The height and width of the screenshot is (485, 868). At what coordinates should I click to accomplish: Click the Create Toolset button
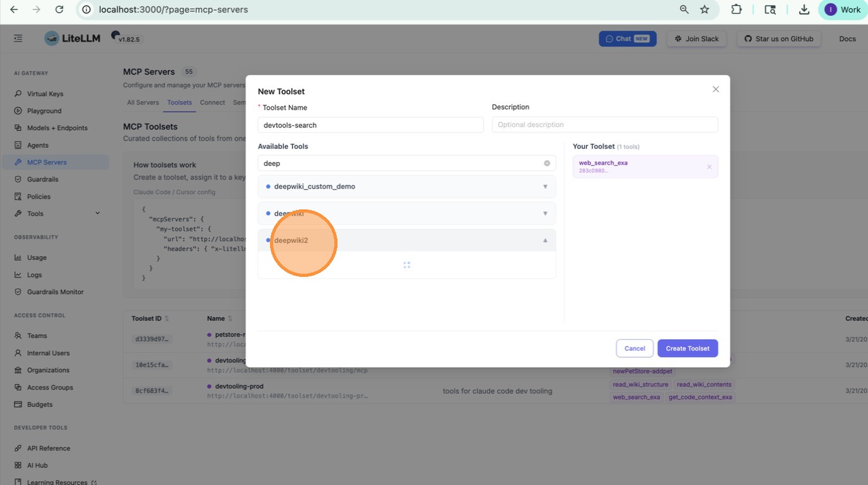tap(687, 348)
